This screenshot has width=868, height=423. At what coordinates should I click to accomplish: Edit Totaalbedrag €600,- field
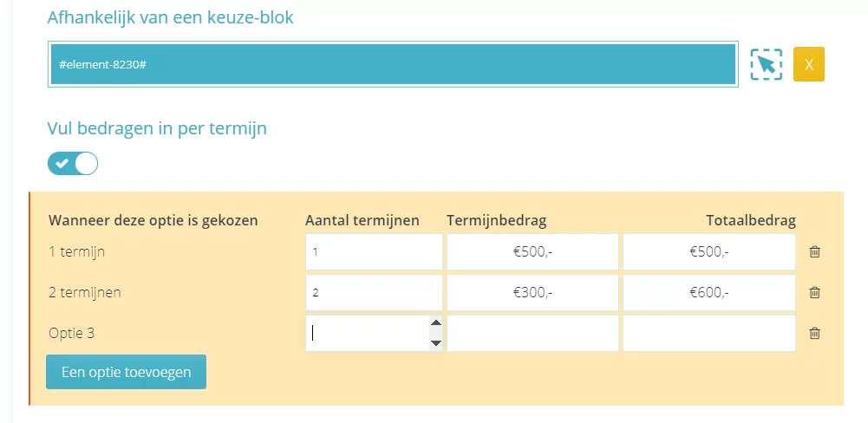[x=709, y=292]
